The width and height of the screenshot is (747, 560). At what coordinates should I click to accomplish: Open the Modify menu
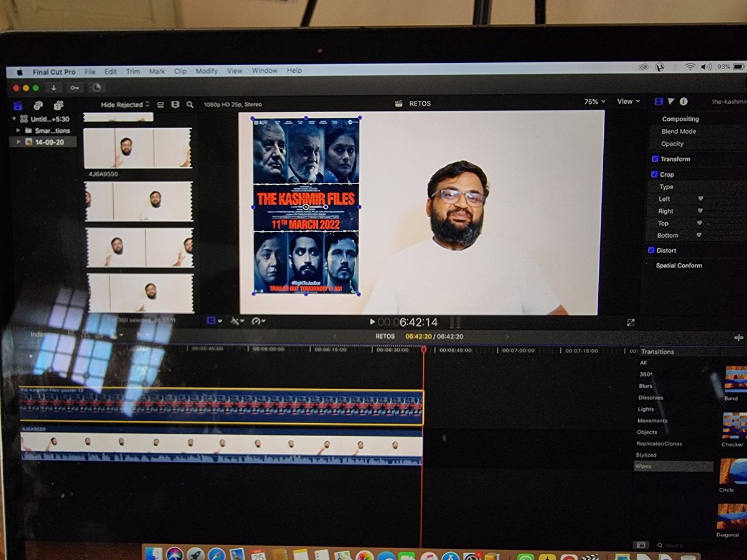coord(206,71)
